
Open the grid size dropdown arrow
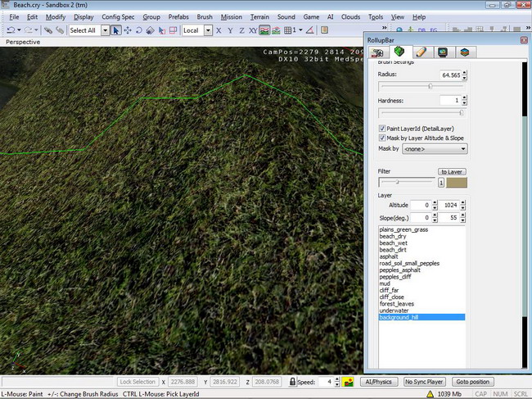coord(300,30)
